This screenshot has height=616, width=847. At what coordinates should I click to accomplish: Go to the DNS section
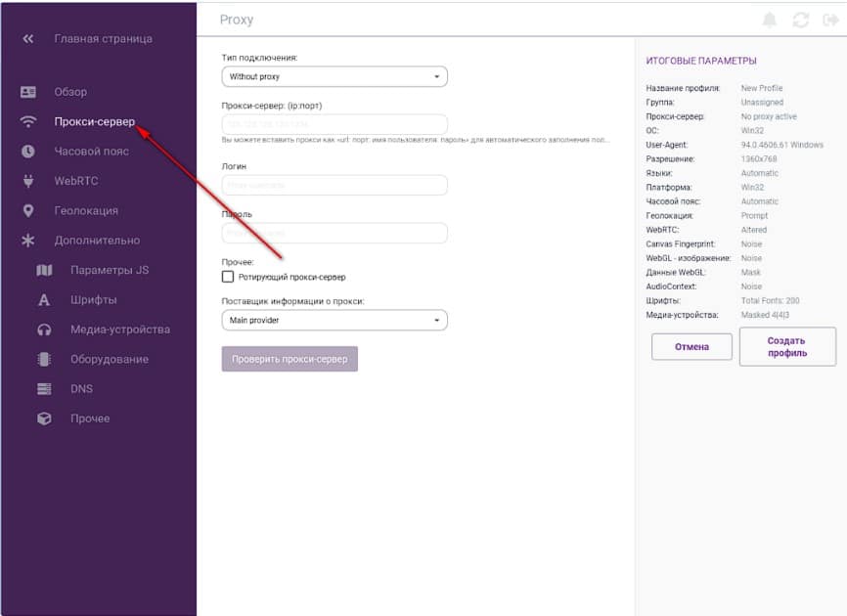82,389
